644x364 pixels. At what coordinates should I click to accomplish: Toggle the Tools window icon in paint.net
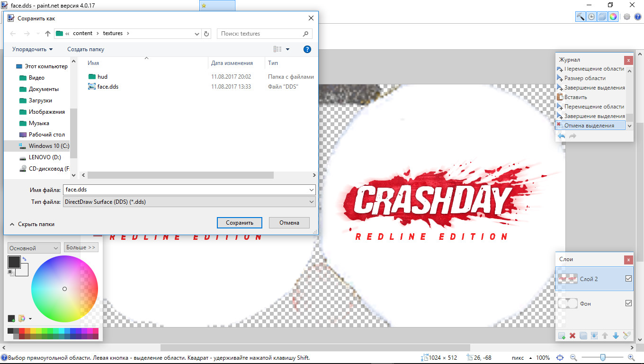coord(581,17)
